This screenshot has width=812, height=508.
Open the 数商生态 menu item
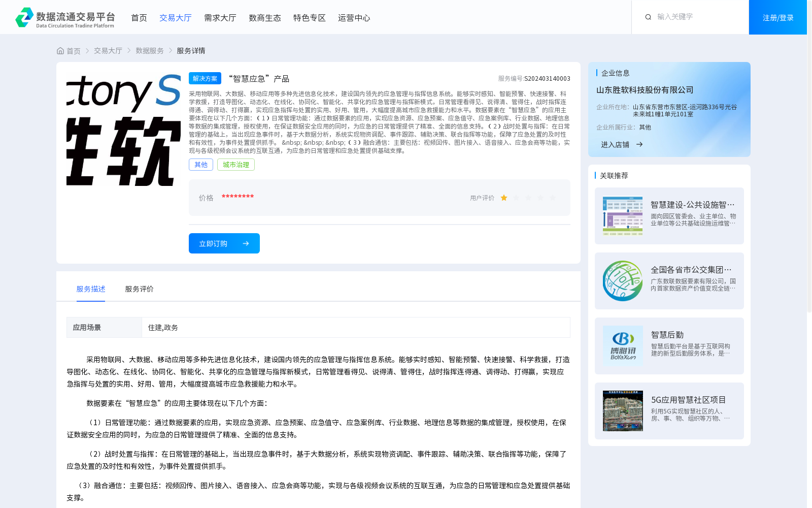click(x=265, y=18)
